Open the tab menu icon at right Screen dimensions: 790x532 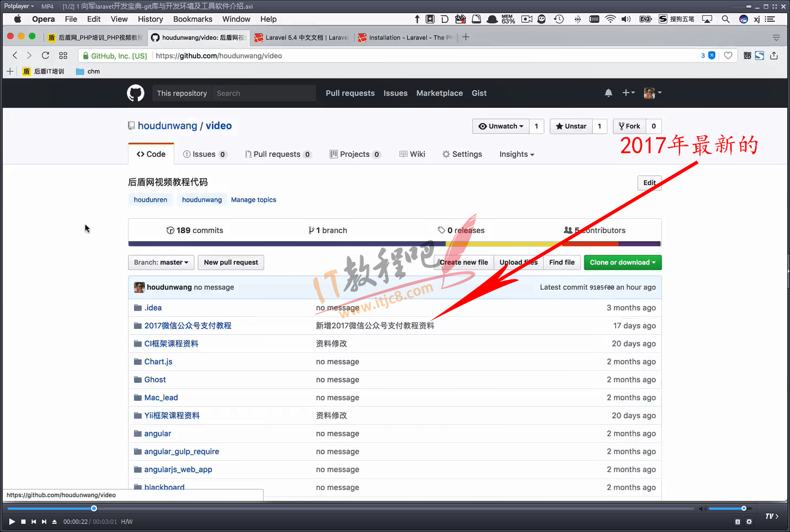tap(776, 38)
